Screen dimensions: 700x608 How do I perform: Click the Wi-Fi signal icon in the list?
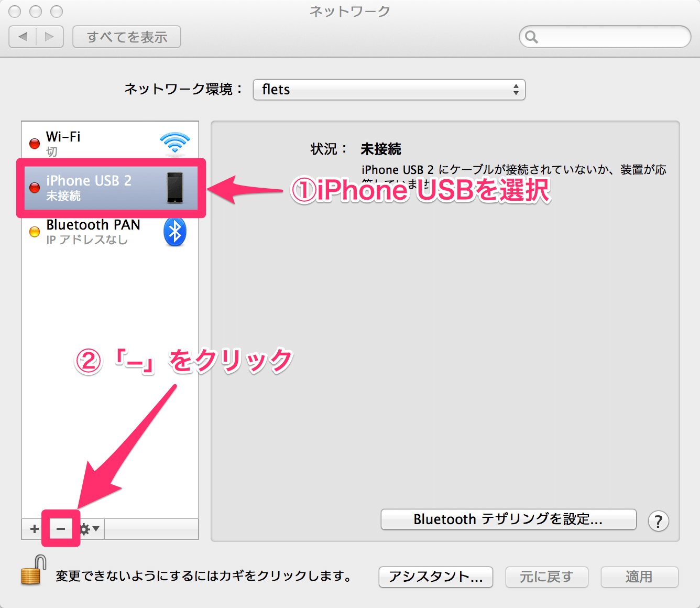(175, 143)
